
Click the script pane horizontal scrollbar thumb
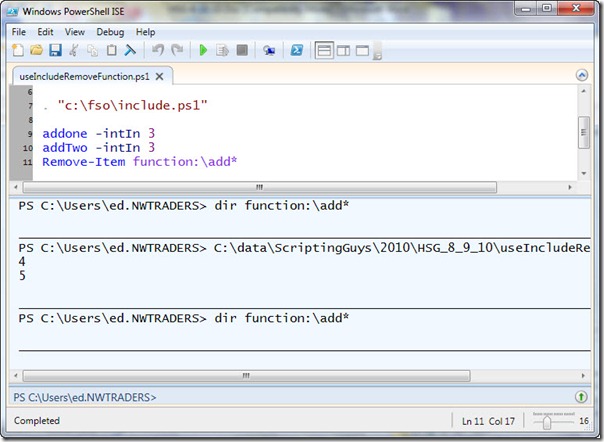pyautogui.click(x=260, y=187)
